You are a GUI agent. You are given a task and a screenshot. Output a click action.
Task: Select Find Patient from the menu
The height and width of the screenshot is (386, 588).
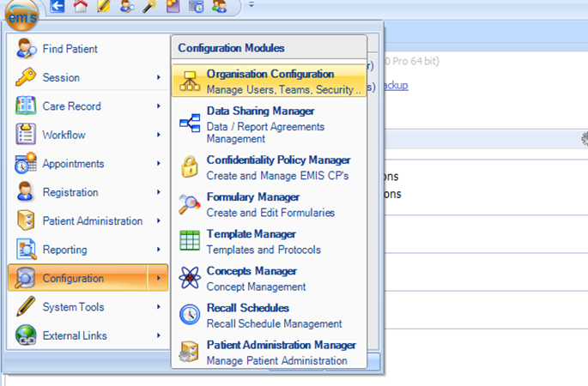[x=70, y=49]
